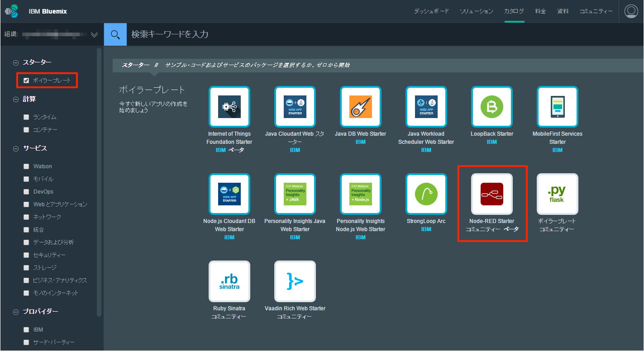Enable the モノのインターネット checkbox

point(26,293)
